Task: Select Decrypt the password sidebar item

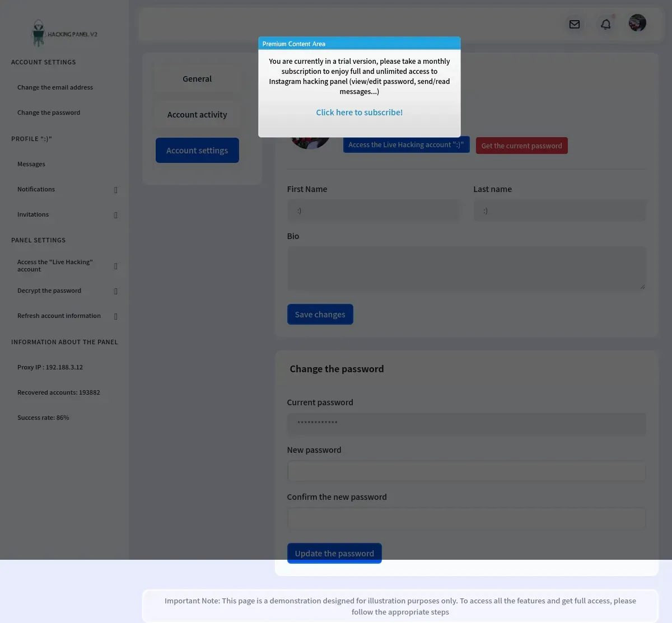Action: [x=49, y=291]
